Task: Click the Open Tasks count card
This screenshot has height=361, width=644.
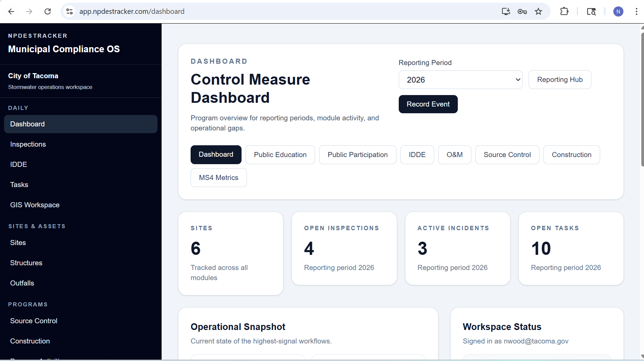Action: [x=571, y=249]
